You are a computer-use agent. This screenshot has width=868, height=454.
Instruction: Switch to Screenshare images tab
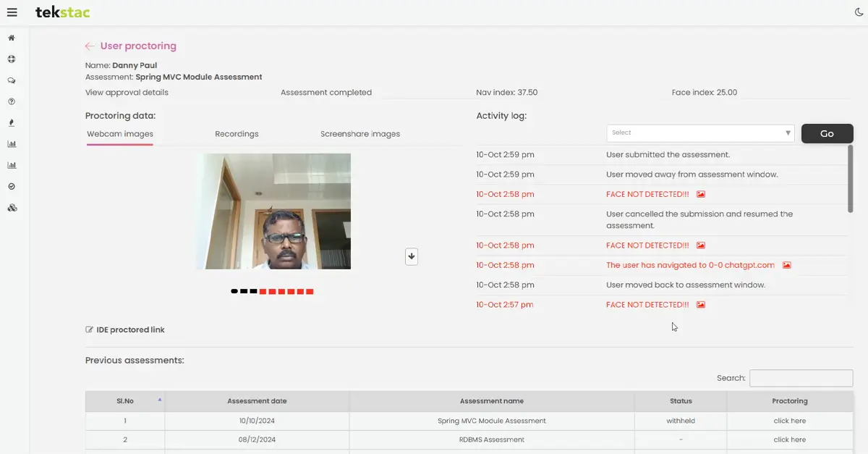point(359,134)
